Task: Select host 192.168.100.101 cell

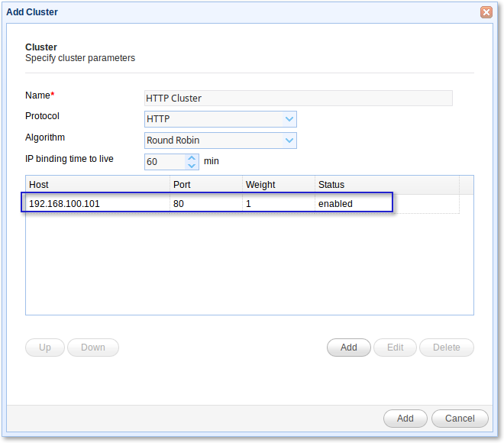Action: [98, 204]
